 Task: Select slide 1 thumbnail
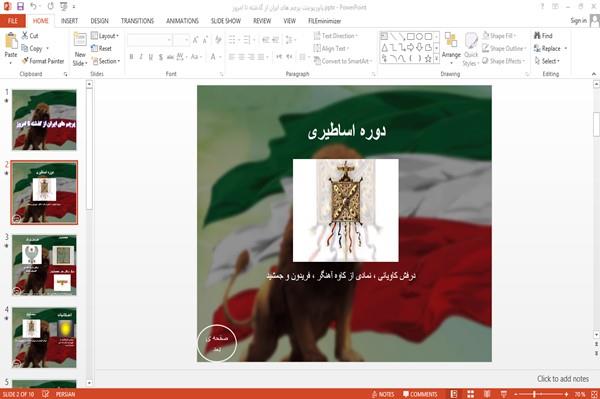(x=44, y=120)
